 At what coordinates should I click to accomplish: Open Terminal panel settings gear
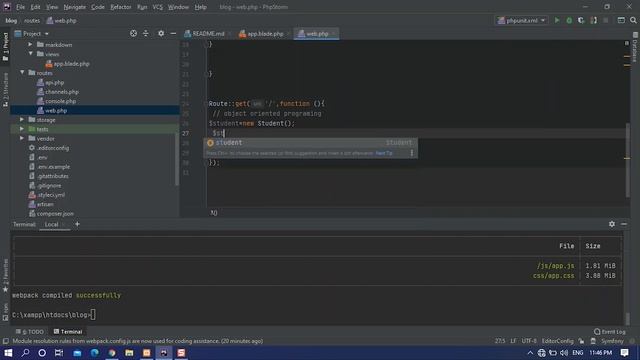pos(611,224)
